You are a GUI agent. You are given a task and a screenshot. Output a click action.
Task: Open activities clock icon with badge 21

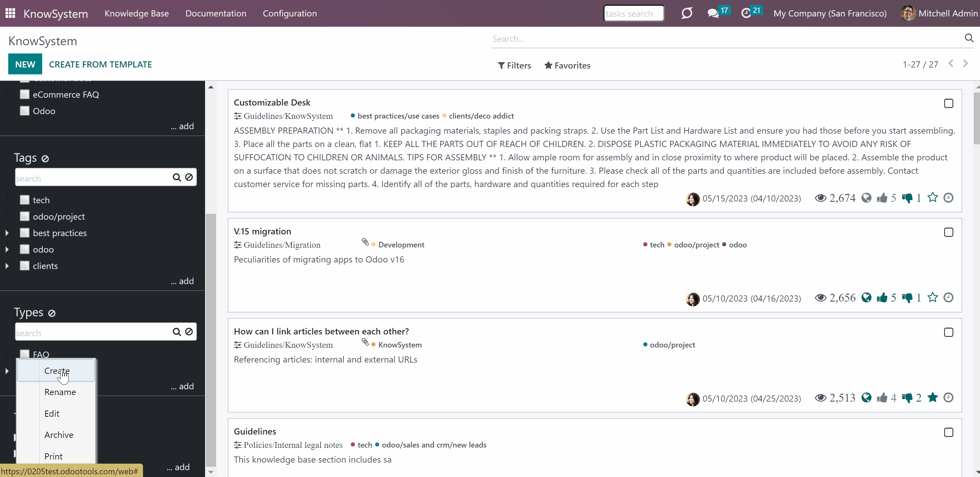point(746,13)
